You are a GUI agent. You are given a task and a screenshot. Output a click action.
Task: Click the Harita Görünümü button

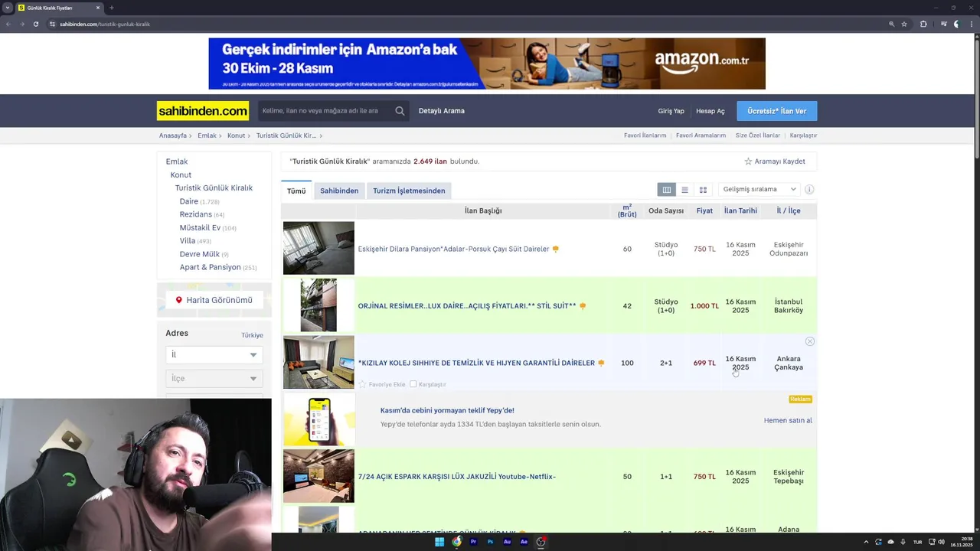[x=214, y=300]
